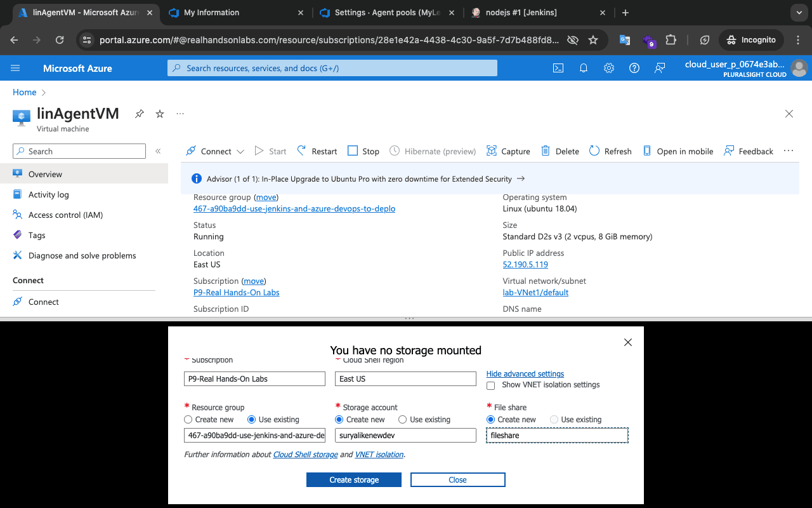Click Feedback in the VM toolbar
This screenshot has width=812, height=508.
pyautogui.click(x=749, y=151)
